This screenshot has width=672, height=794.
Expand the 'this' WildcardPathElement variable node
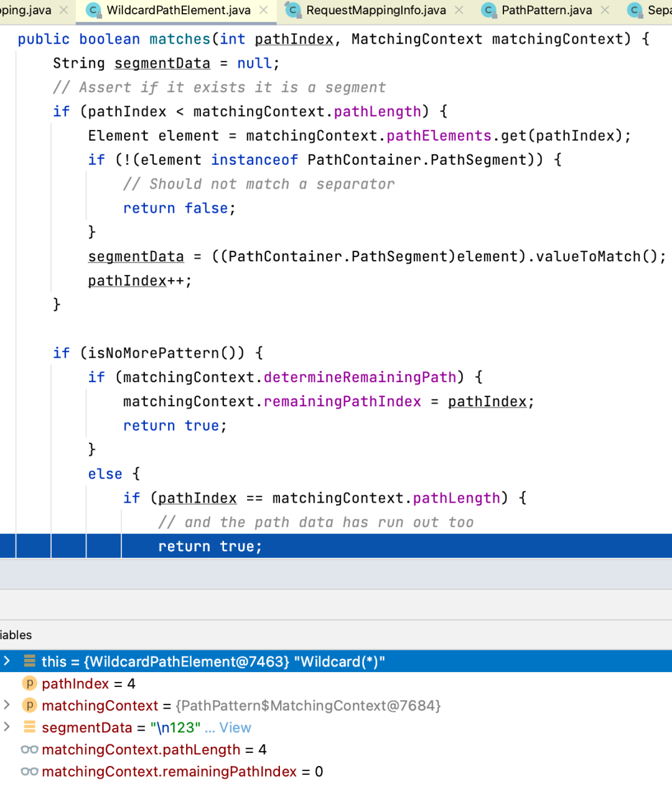click(7, 661)
